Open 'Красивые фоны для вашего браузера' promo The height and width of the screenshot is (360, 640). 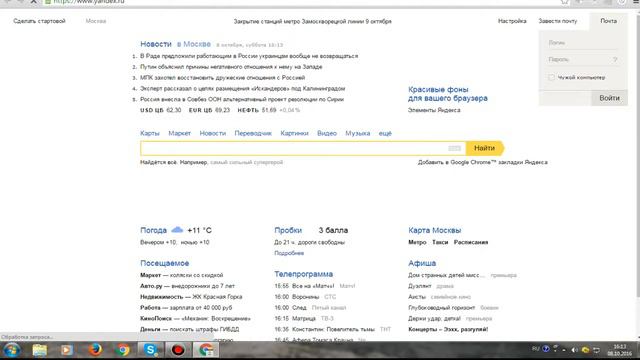448,94
